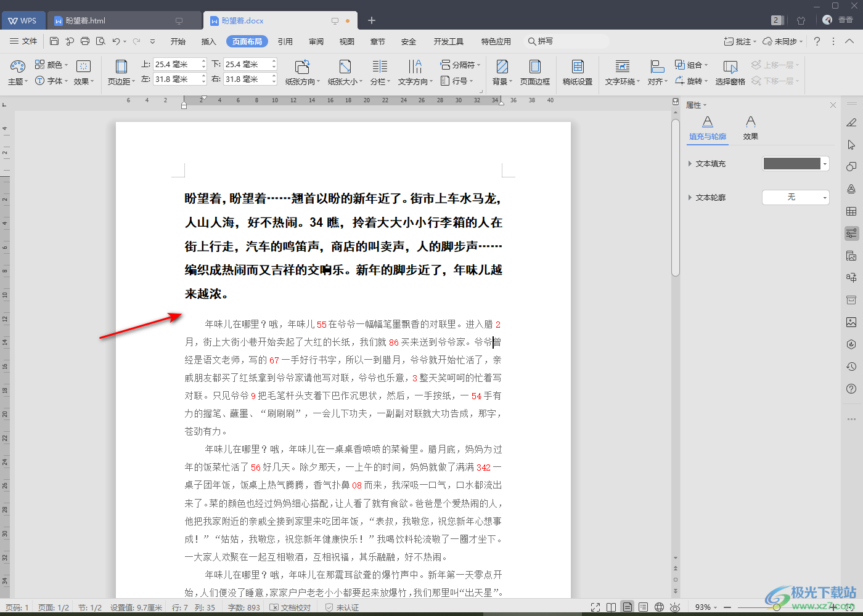Open the 效果 effects dropdown in ribbon
Viewport: 863px width, 616px height.
83,72
